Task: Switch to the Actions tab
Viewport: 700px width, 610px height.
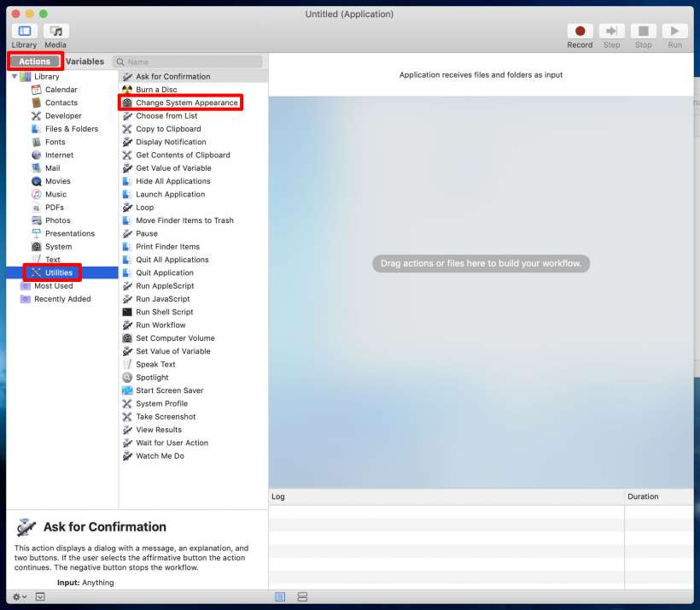Action: (x=35, y=62)
